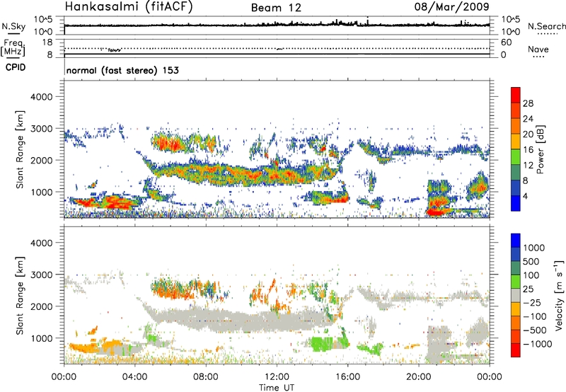Click the "-500" label on velocity scale

tap(535, 330)
